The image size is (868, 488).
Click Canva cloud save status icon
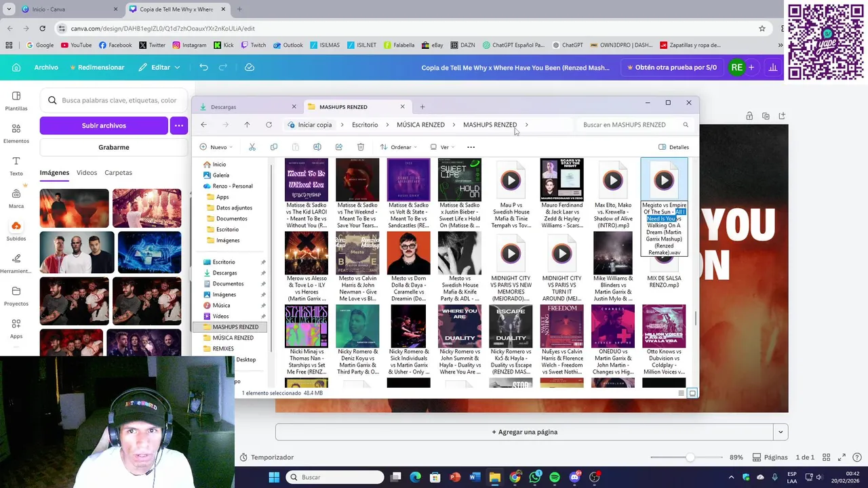point(250,68)
